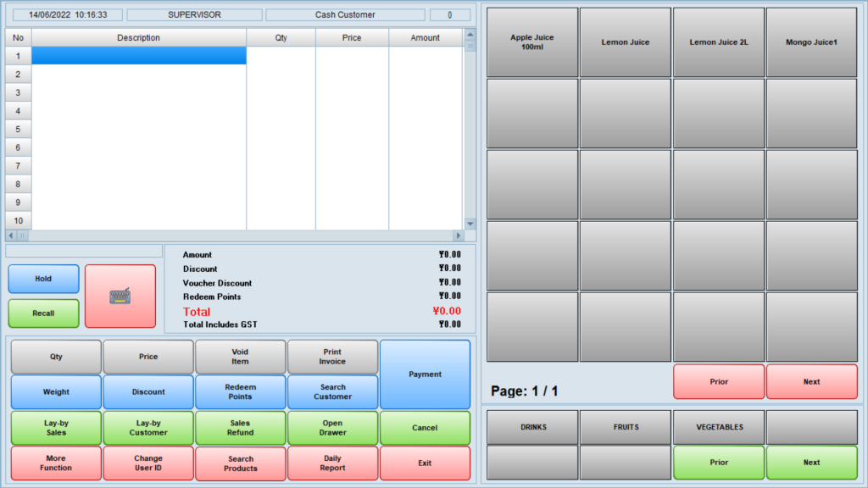The width and height of the screenshot is (868, 488).
Task: Add Lemon Juice 2L to the sale
Action: [x=719, y=42]
